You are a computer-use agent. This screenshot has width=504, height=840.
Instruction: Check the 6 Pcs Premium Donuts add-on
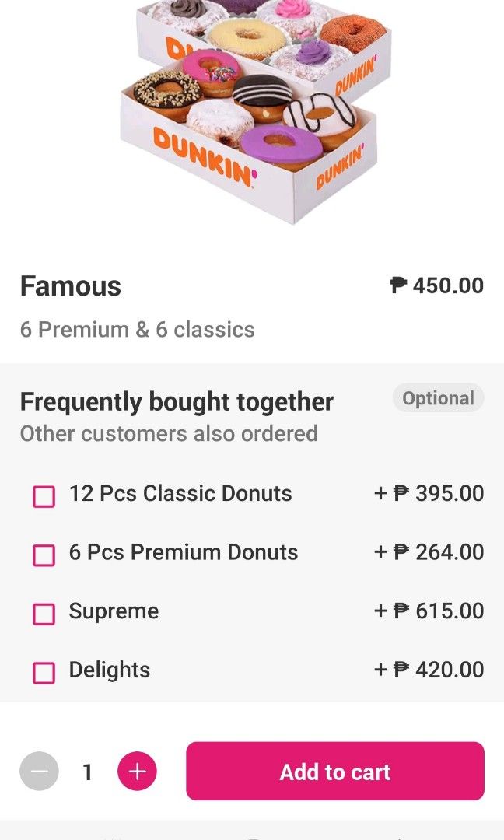[x=44, y=552]
